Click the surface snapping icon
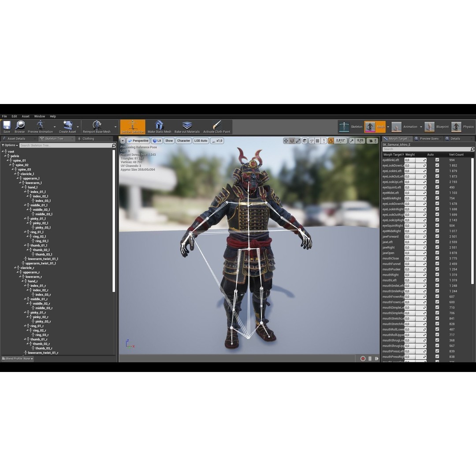This screenshot has height=476, width=476. click(x=312, y=141)
